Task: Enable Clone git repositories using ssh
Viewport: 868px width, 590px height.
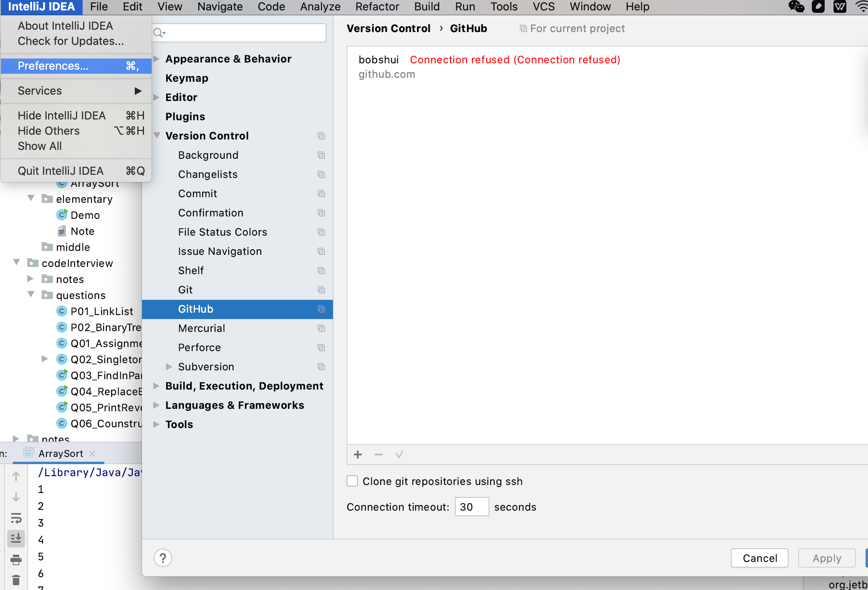Action: (352, 481)
